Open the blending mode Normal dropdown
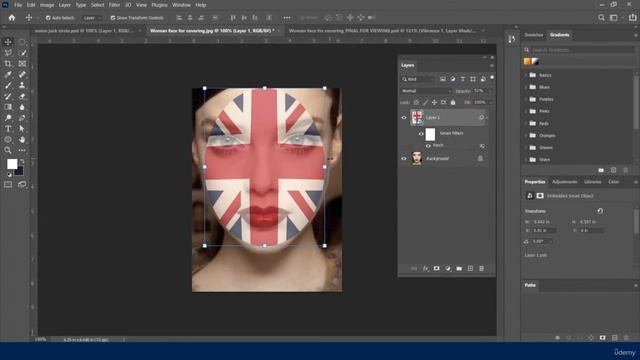Screen dimensions: 640x360 [426, 91]
